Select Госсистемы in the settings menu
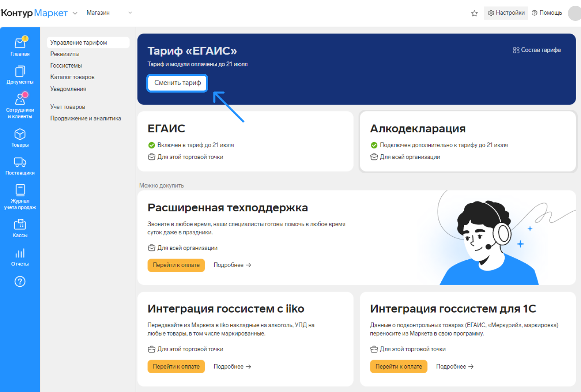This screenshot has width=581, height=392. click(x=66, y=66)
